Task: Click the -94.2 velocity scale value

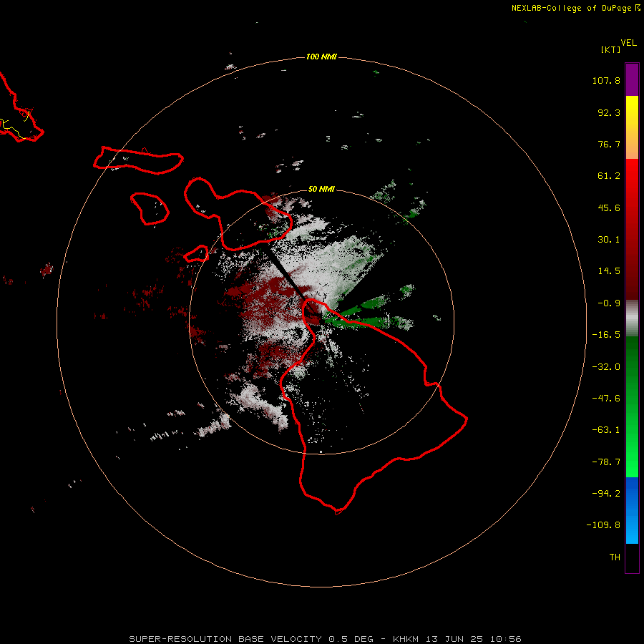Action: pos(606,494)
